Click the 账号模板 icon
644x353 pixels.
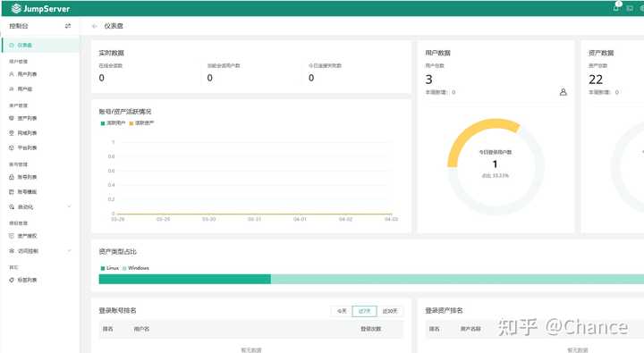click(x=12, y=191)
